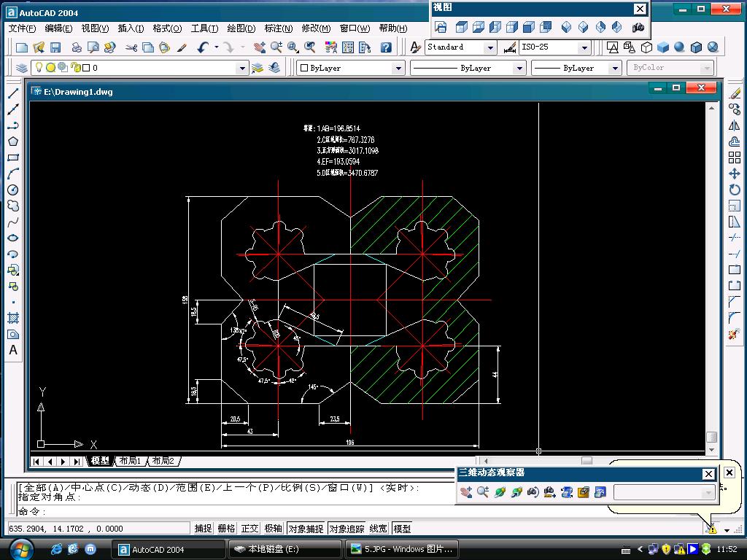The width and height of the screenshot is (747, 560).
Task: Click AutoCAD 2004 taskbar button
Action: [169, 550]
